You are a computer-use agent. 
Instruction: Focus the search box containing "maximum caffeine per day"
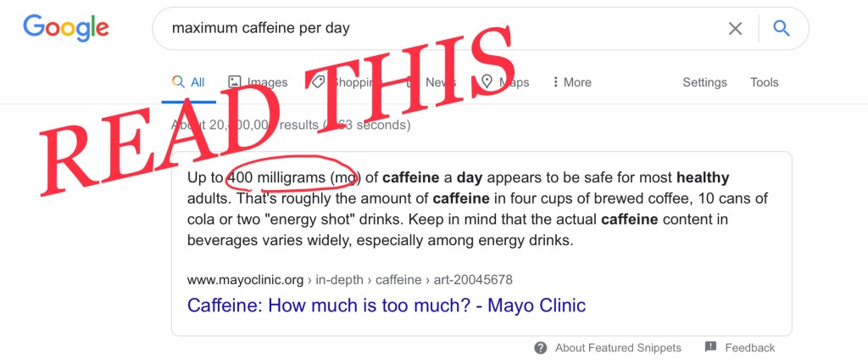coord(424,29)
